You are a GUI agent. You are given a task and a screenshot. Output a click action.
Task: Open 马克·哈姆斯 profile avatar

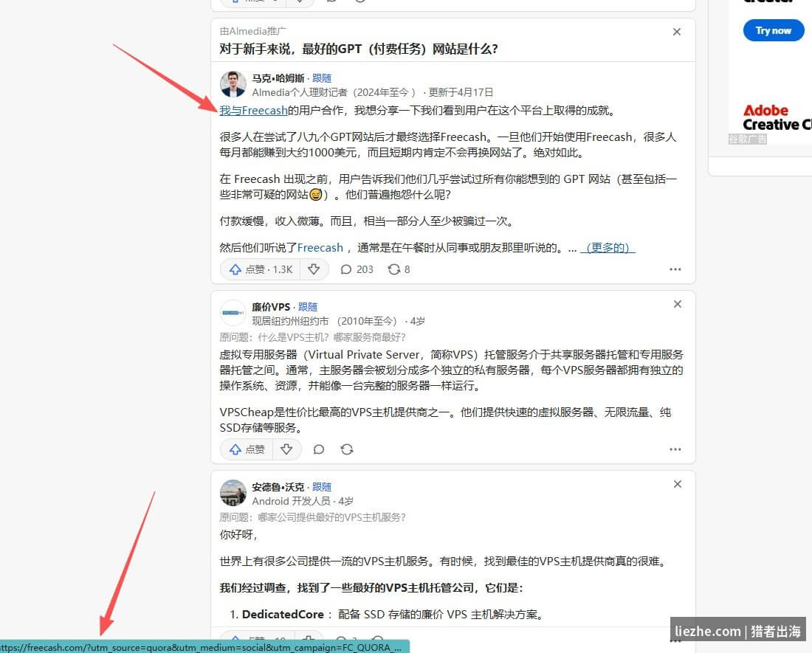[233, 84]
